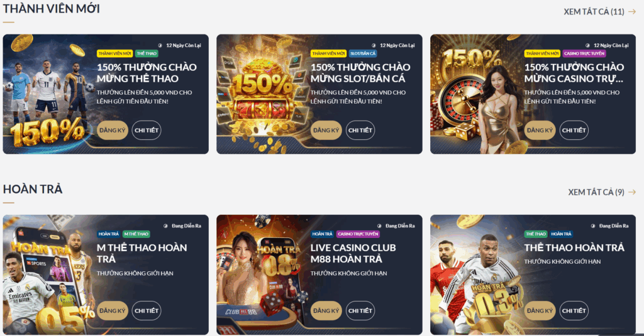Image resolution: width=644 pixels, height=336 pixels.
Task: Open all 11 new member promotions
Action: tap(594, 12)
